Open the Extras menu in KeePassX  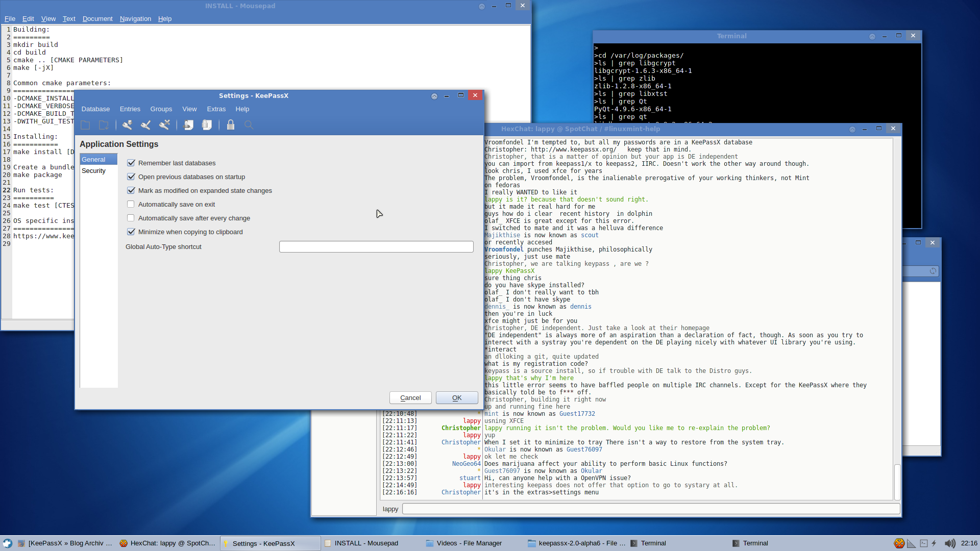point(216,109)
